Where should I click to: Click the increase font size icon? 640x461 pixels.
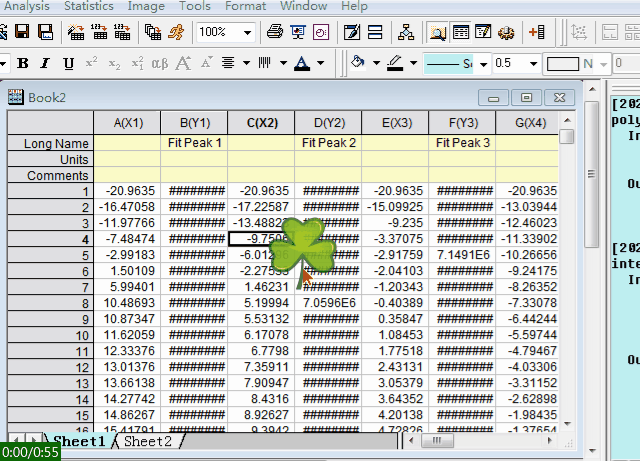pyautogui.click(x=183, y=64)
